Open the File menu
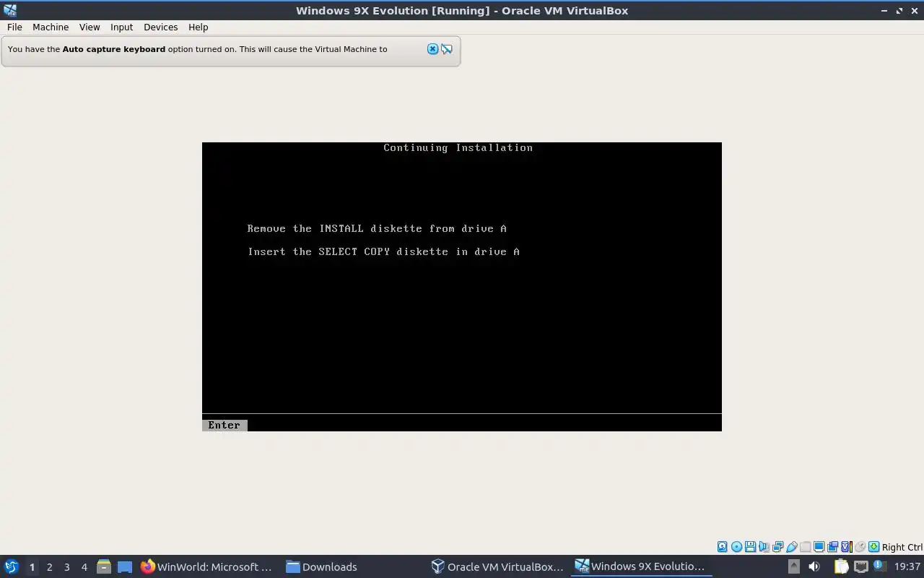924x578 pixels. click(14, 27)
